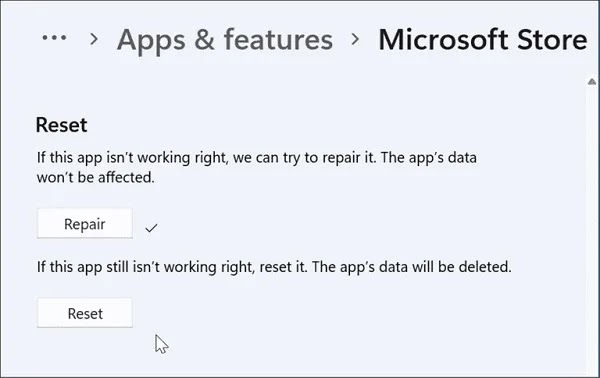Click the Microsoft Store breadcrumb title
This screenshot has width=600, height=378.
[x=483, y=39]
